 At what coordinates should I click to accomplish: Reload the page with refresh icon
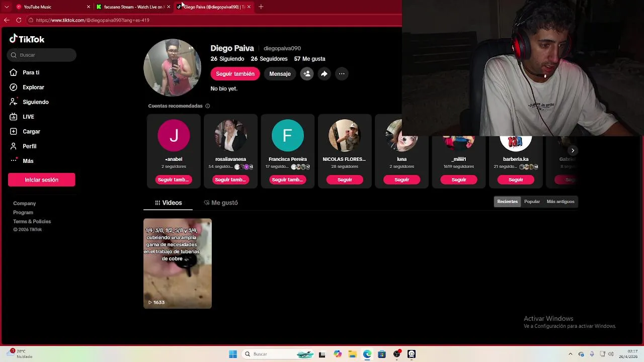19,20
